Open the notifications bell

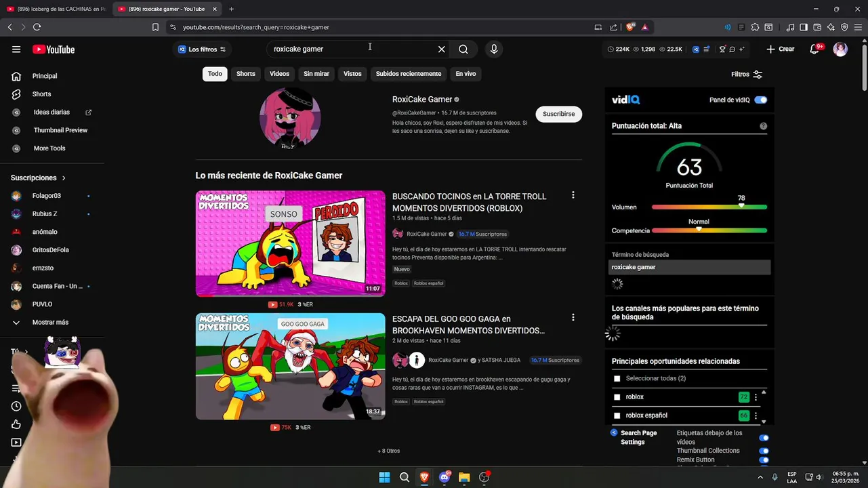[x=815, y=49]
